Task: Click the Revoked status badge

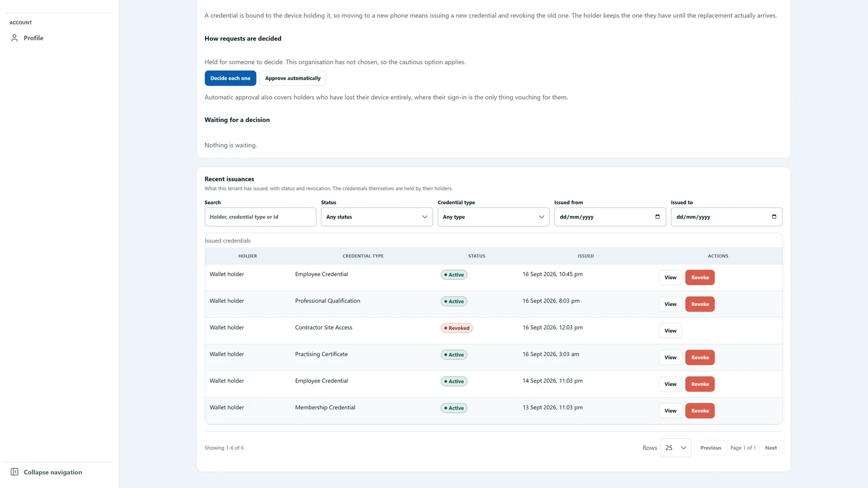Action: (457, 328)
